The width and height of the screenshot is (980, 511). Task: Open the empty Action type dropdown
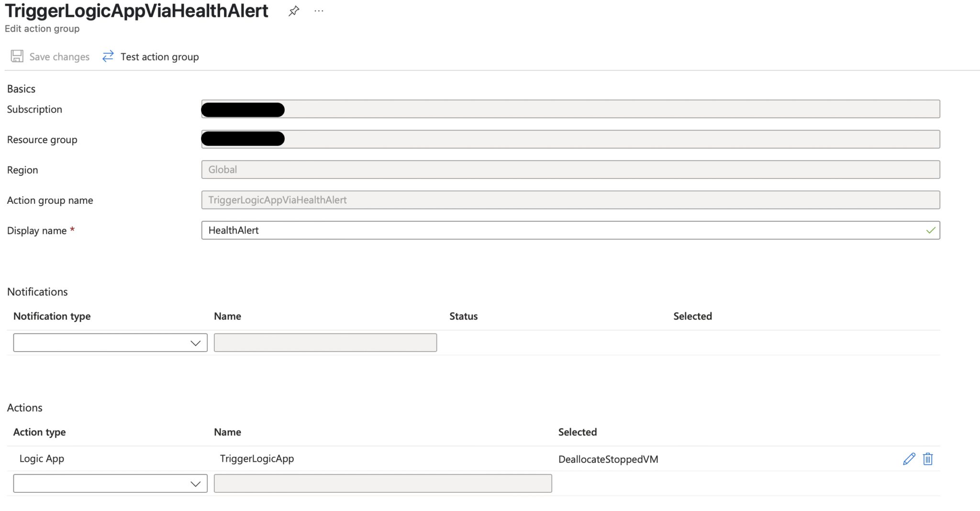pos(110,483)
